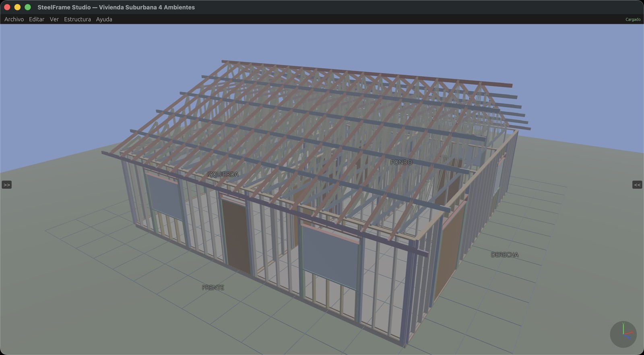Open the Ver menu
This screenshot has width=644, height=355.
click(54, 19)
